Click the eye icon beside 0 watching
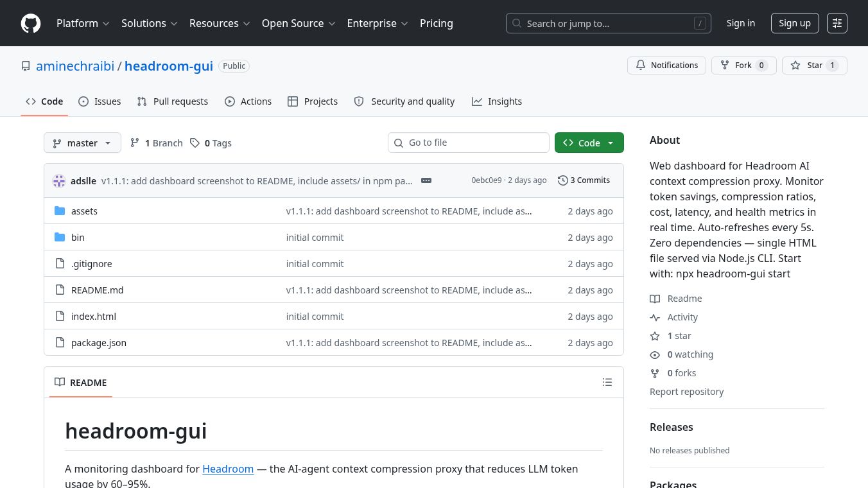The height and width of the screenshot is (488, 868). tap(655, 355)
